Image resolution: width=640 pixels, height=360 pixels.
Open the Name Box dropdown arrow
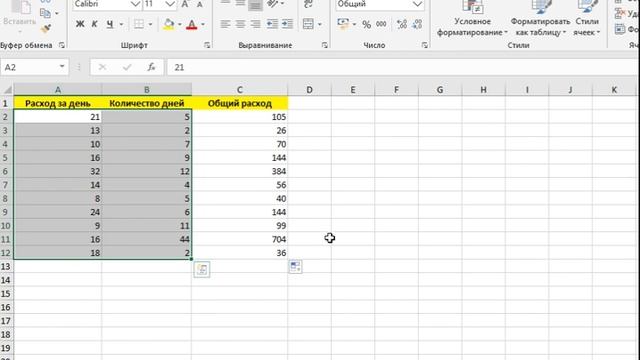click(x=62, y=67)
